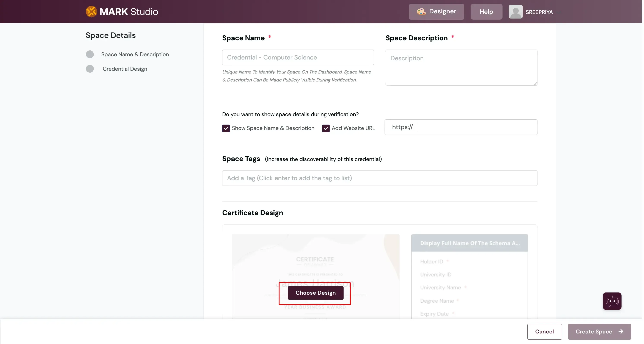Click the user avatar picture
Viewport: 644px width, 344px height.
515,12
